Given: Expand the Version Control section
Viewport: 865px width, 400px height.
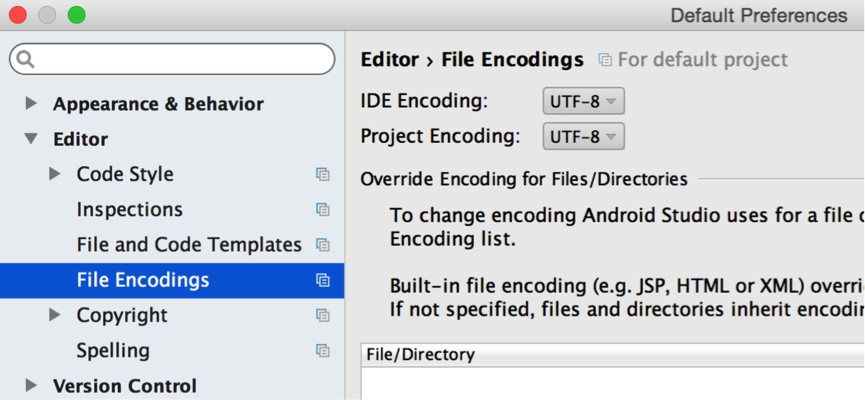Looking at the screenshot, I should (x=31, y=385).
